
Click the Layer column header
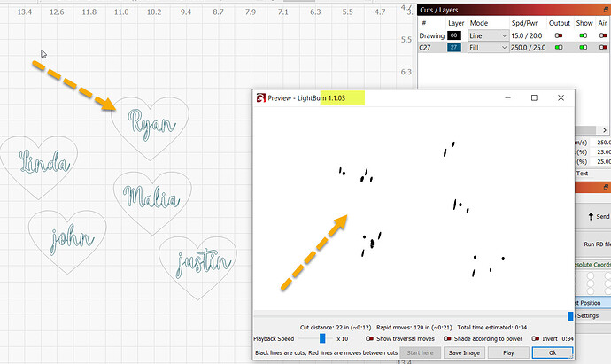pyautogui.click(x=456, y=23)
